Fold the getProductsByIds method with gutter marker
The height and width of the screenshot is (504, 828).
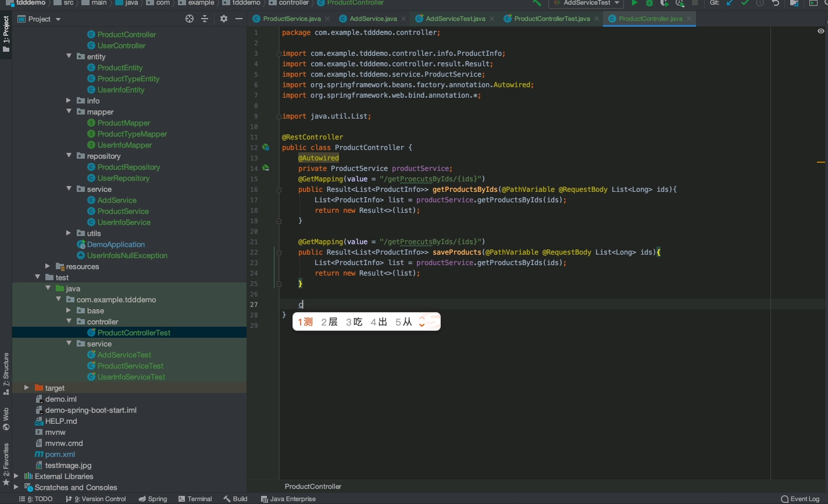point(279,190)
